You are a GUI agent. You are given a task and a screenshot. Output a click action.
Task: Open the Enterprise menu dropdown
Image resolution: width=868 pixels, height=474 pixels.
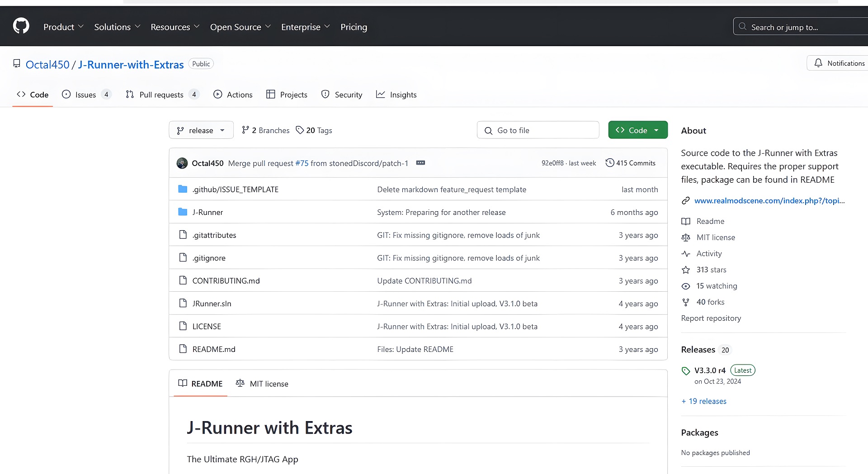[x=306, y=27]
